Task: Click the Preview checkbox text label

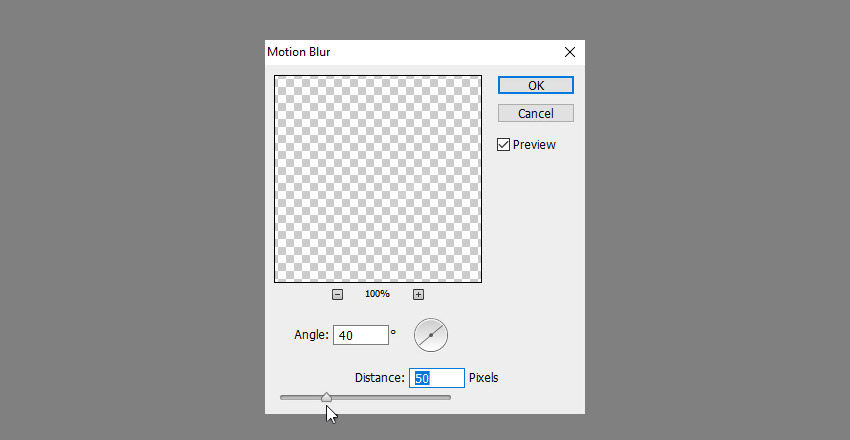Action: pos(534,145)
